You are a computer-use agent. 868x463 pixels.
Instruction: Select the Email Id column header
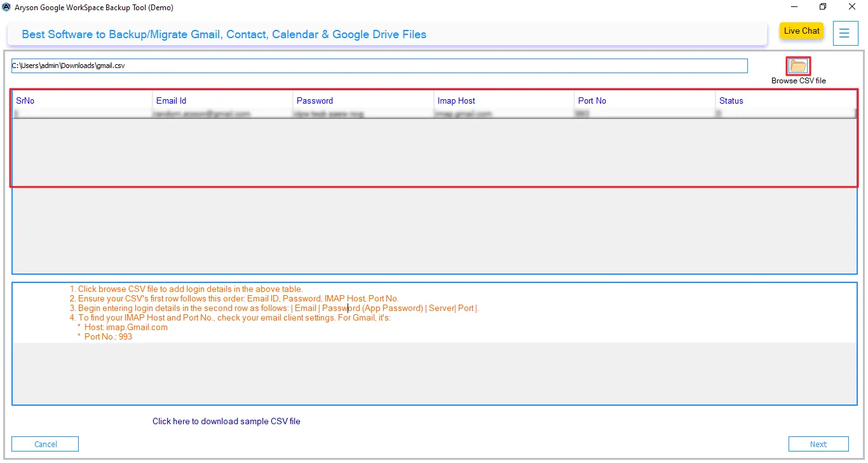(171, 100)
